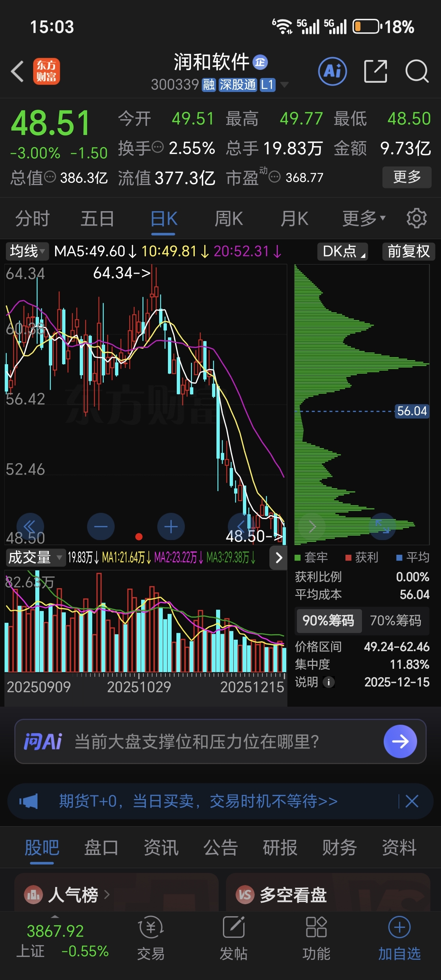Toggle the 前复权 adjustment button
The height and width of the screenshot is (980, 441).
(x=409, y=251)
